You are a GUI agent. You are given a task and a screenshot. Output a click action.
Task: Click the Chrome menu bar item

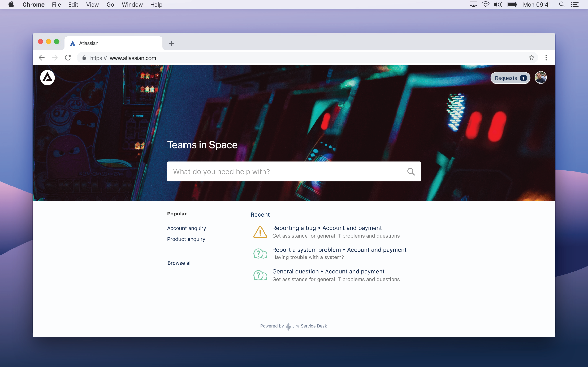click(x=34, y=5)
